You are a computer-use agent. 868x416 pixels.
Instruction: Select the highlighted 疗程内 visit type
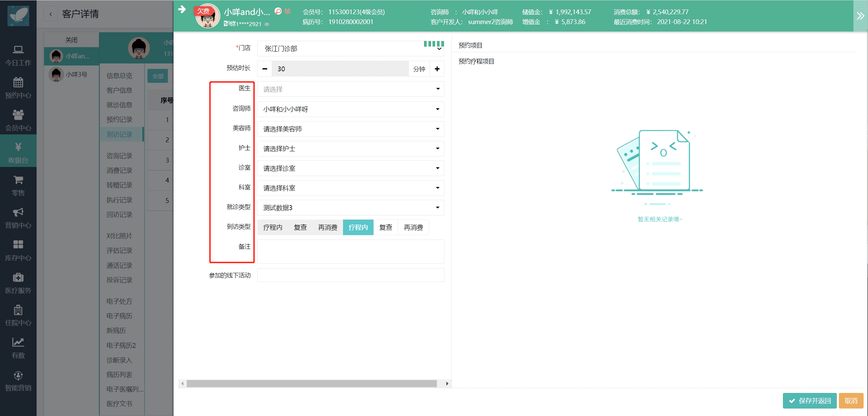[358, 227]
